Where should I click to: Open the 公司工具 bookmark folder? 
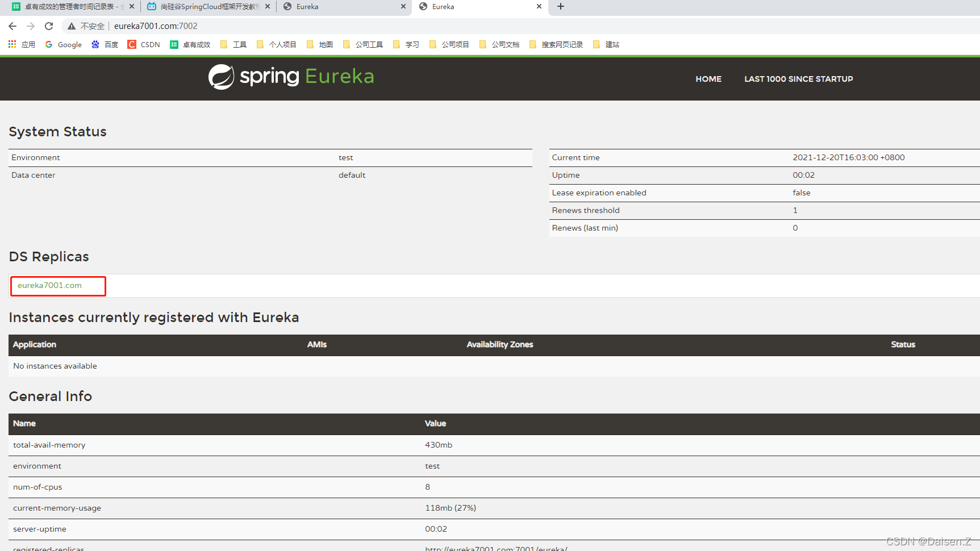click(x=363, y=44)
